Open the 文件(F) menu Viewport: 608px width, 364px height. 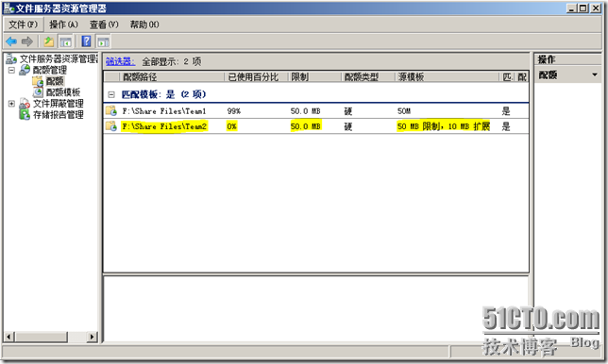23,25
